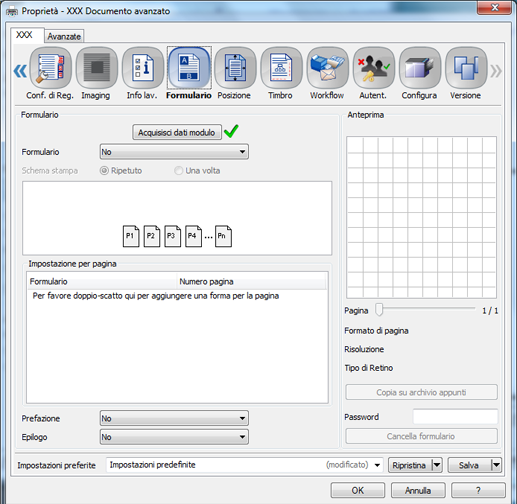517x504 pixels.
Task: Click the Acquisisci dati modulo button
Action: pyautogui.click(x=177, y=132)
